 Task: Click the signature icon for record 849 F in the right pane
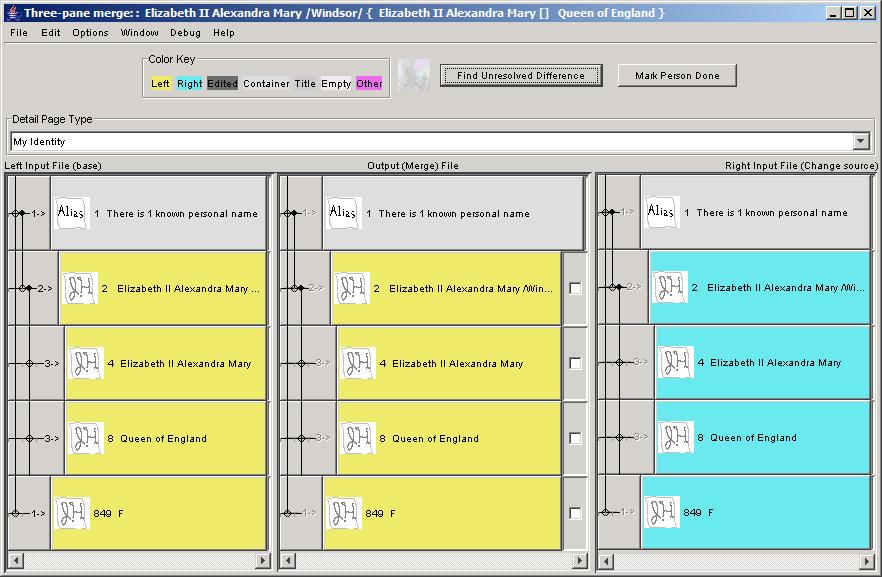(662, 512)
